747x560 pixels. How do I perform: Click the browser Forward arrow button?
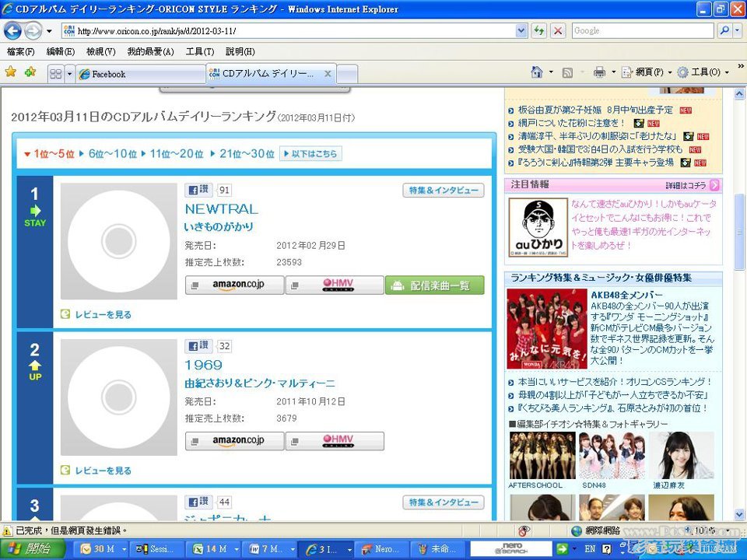point(33,31)
